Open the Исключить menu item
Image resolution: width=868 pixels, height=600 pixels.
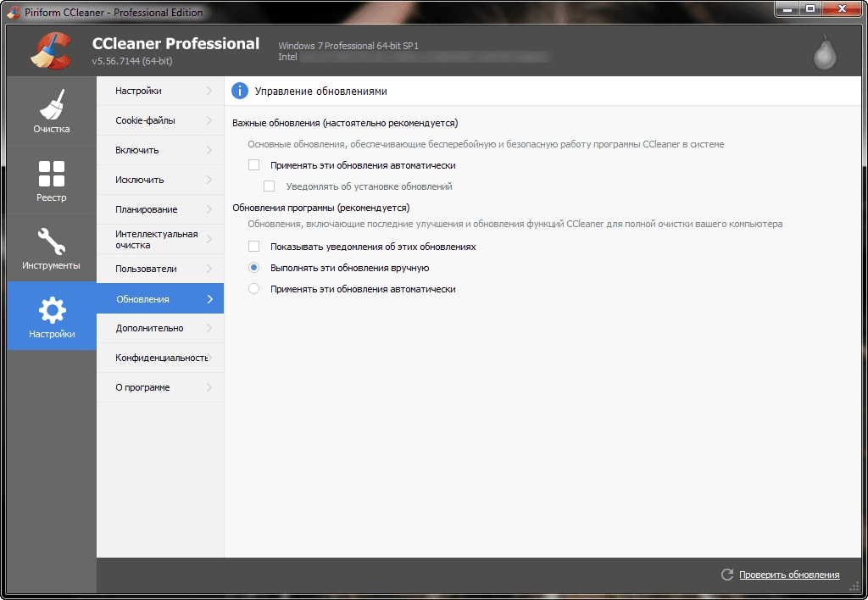160,180
